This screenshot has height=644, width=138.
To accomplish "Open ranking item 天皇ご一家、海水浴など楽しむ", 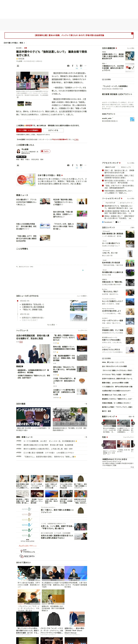I will [x=119, y=172].
